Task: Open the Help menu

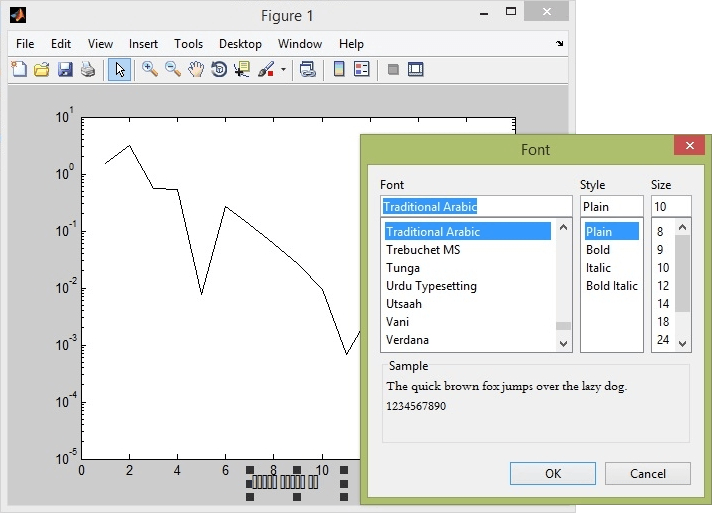Action: coord(351,44)
